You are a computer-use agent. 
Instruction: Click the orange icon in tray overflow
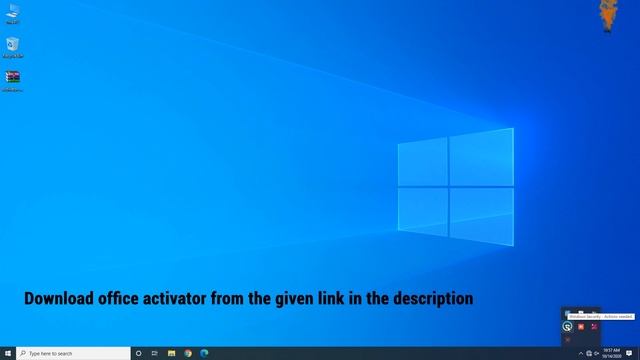(581, 327)
